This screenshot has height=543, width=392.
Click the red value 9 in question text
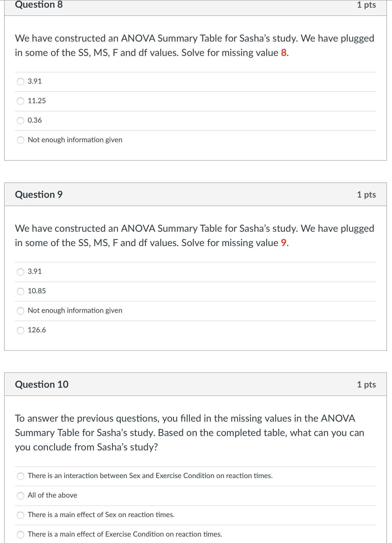284,243
